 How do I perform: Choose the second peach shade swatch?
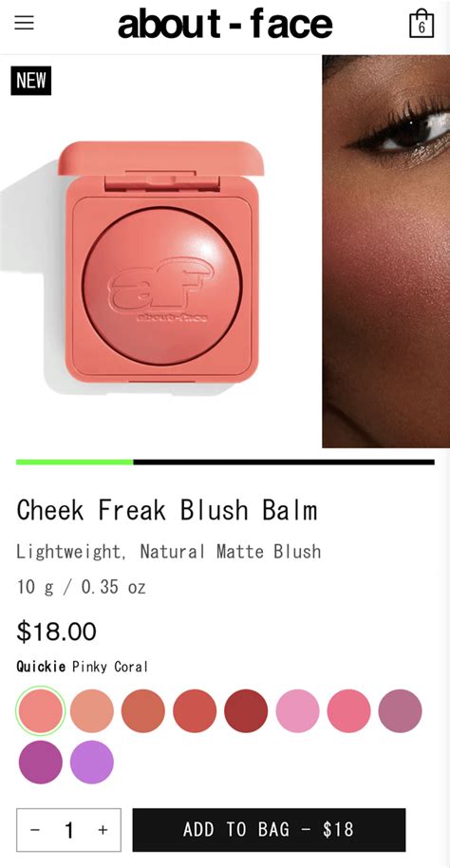tap(92, 710)
